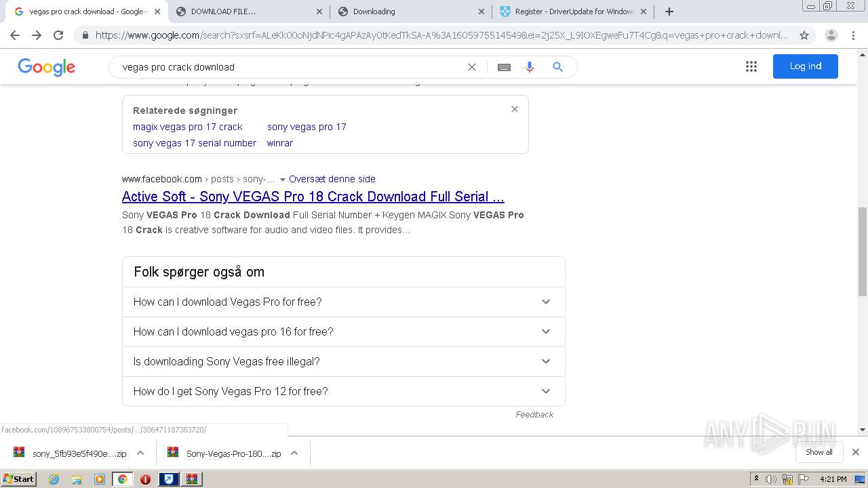This screenshot has width=868, height=488.
Task: Go to Google home via the logo
Action: tap(47, 67)
